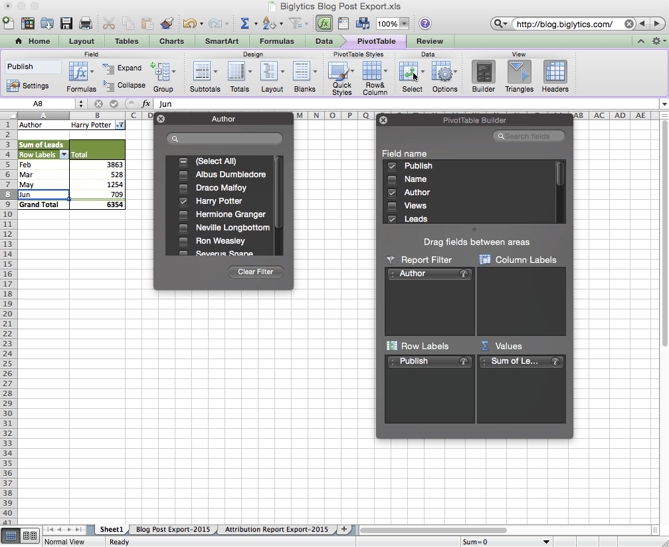669x547 pixels.
Task: Enable the Views field checkbox
Action: (392, 206)
